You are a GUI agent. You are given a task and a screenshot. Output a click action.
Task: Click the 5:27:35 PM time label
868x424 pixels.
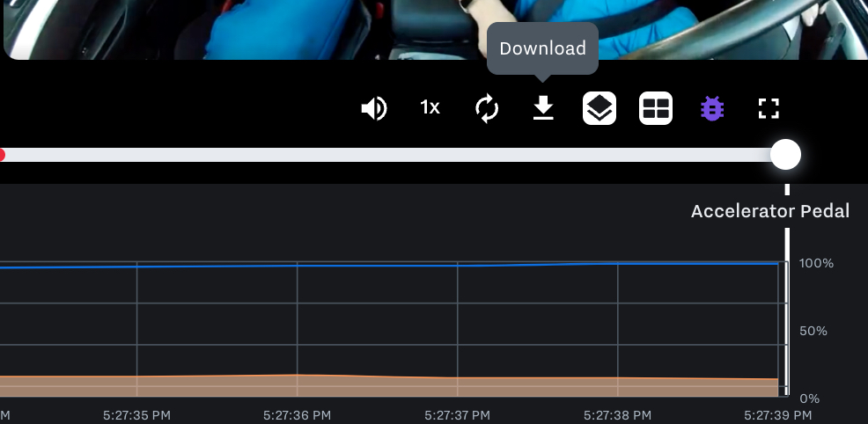[x=136, y=415]
